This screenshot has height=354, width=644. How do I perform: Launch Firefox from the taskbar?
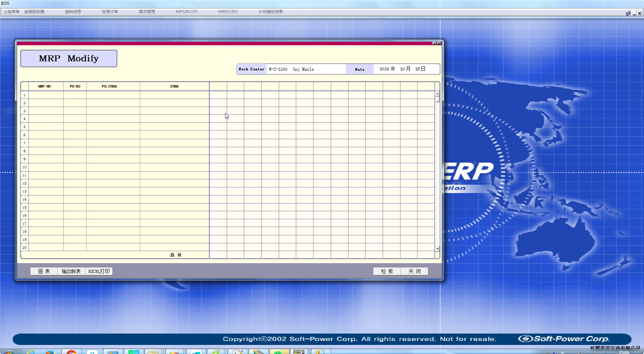50,352
